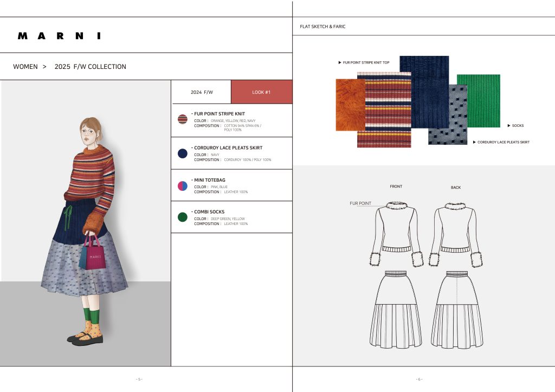This screenshot has height=392, width=555.
Task: Click the arrow marker beside Corduroy Lace Pleats Skirt
Action: pyautogui.click(x=474, y=142)
